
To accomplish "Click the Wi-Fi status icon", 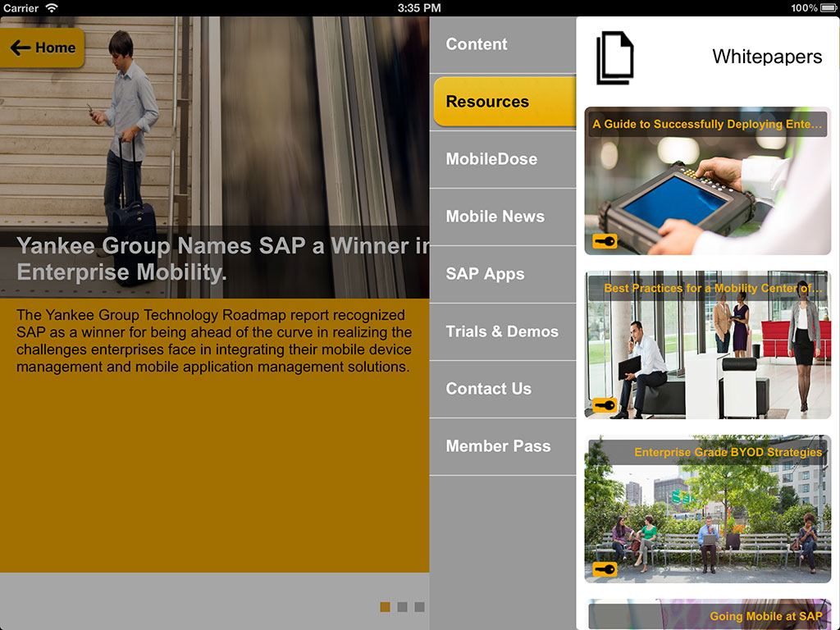I will coord(52,7).
